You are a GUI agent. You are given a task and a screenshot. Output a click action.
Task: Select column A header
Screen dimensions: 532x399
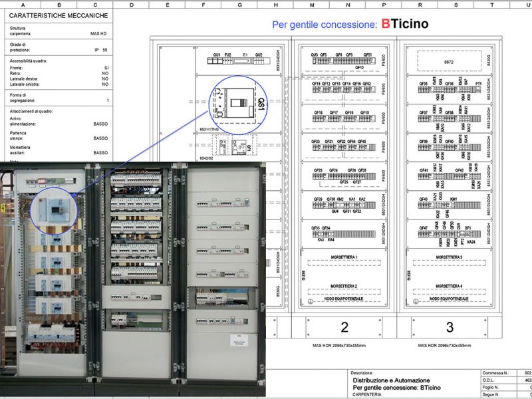pyautogui.click(x=23, y=5)
